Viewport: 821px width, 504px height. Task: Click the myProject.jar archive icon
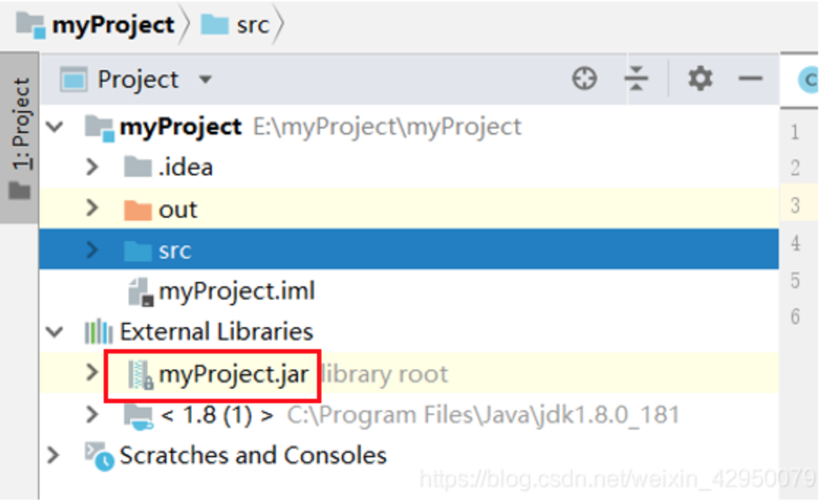140,375
